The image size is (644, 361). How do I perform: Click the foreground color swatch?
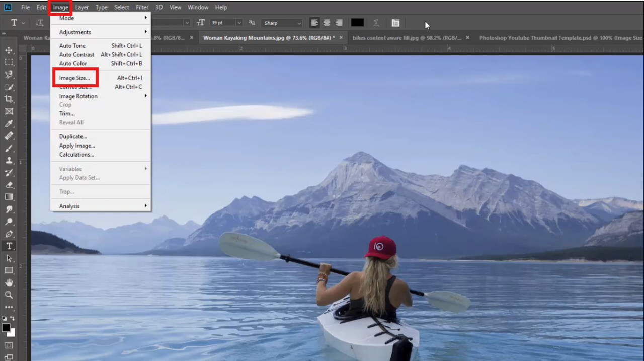[6, 328]
